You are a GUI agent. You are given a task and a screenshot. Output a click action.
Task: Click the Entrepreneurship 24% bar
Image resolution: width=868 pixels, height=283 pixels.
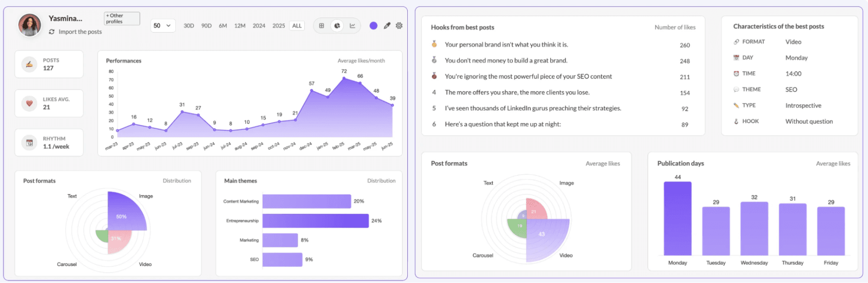[x=316, y=221]
